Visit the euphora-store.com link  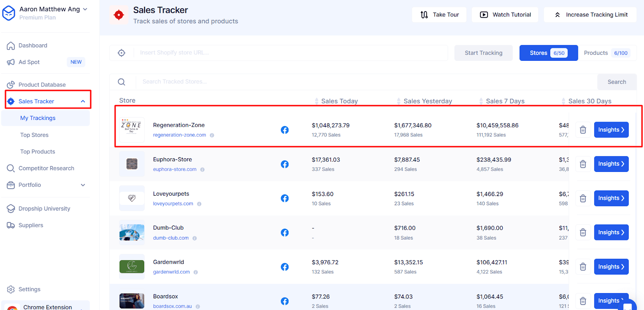175,169
